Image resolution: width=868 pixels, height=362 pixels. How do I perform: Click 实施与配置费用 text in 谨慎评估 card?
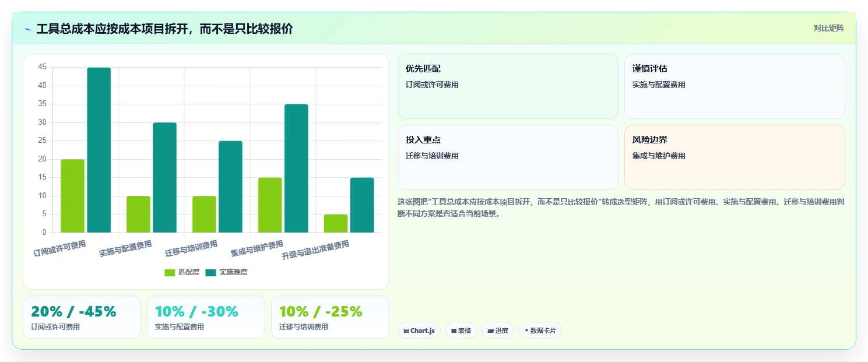coord(659,85)
